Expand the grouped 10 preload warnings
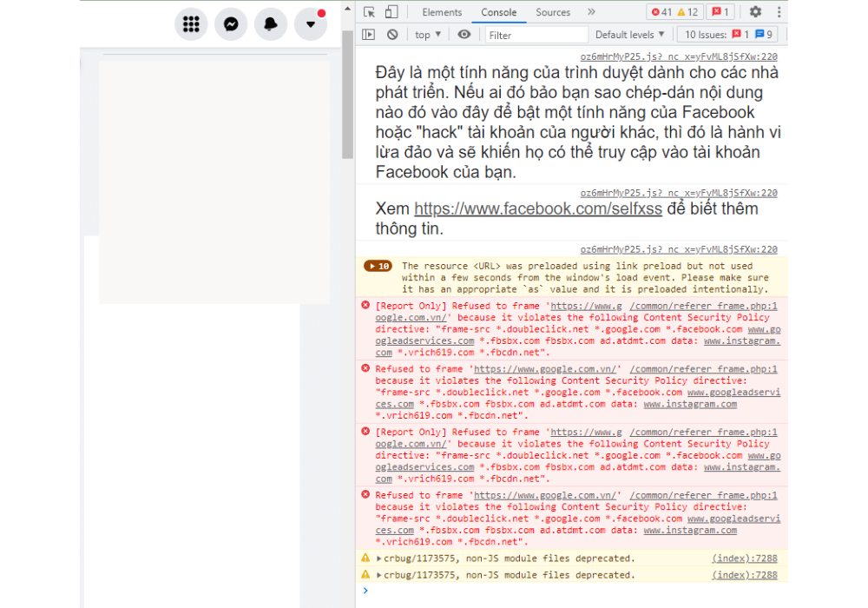Image resolution: width=868 pixels, height=608 pixels. point(378,267)
